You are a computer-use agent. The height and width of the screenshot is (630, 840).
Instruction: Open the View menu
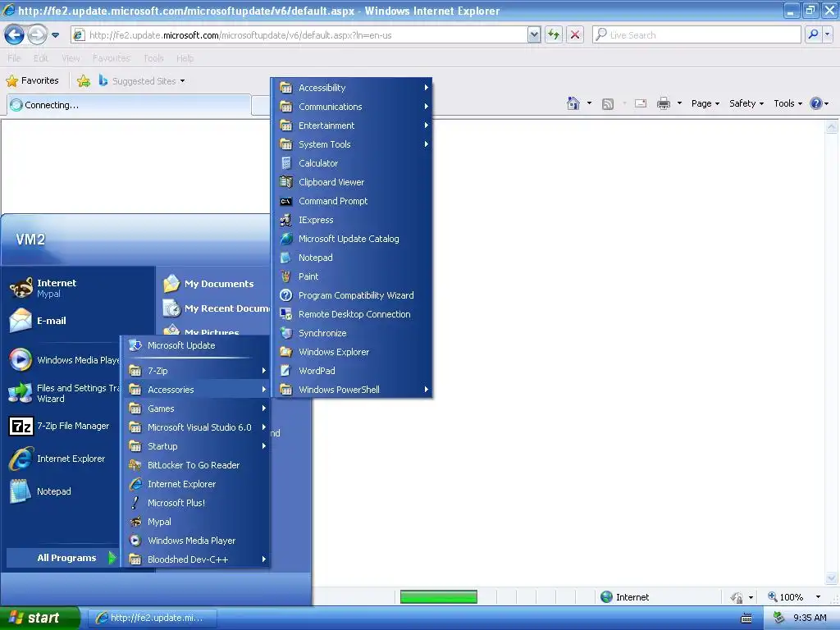pyautogui.click(x=71, y=58)
